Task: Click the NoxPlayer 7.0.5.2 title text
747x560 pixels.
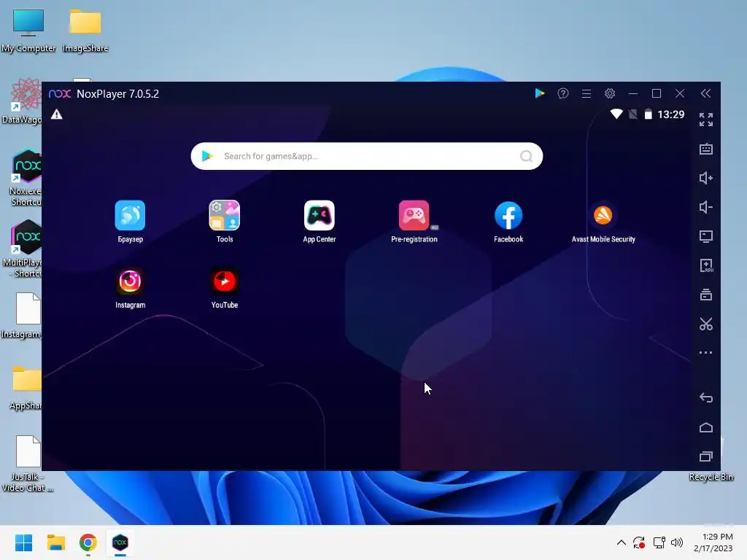Action: pos(117,94)
